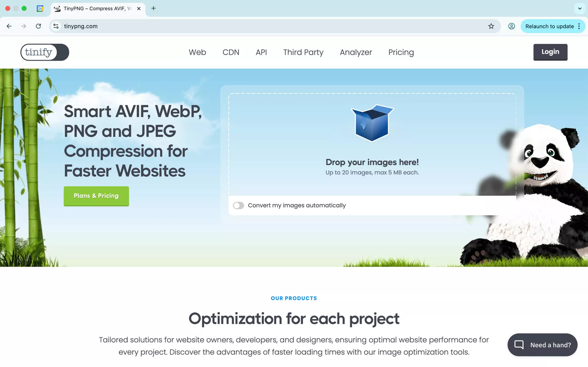This screenshot has height=367, width=588.
Task: Click the tinify logo
Action: point(45,52)
